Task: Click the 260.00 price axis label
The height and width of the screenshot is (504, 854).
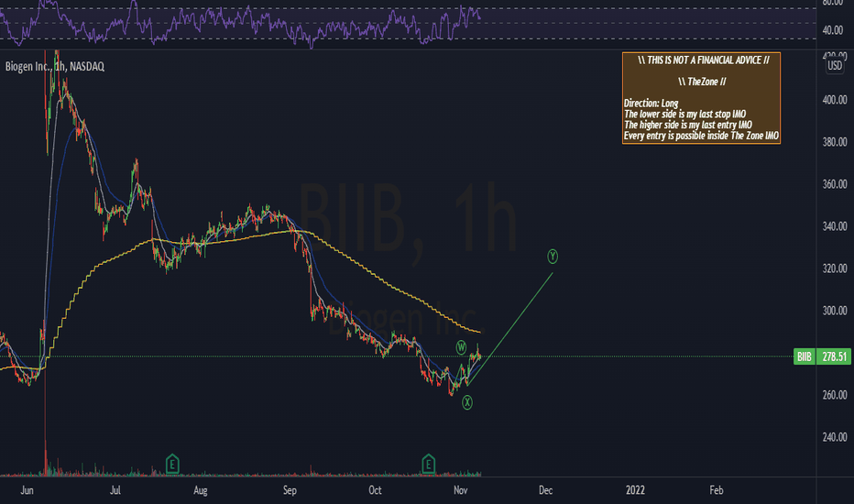Action: pyautogui.click(x=835, y=394)
